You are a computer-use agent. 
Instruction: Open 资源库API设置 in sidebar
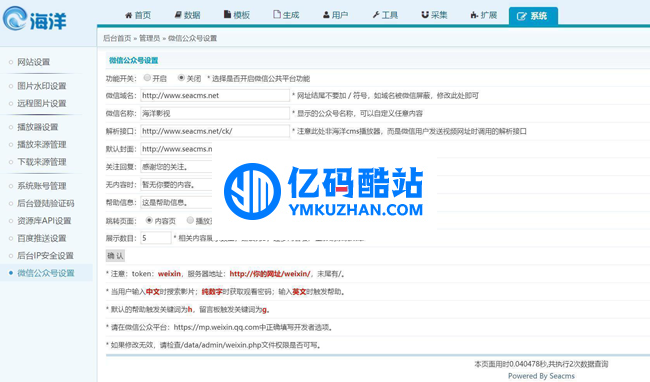[x=44, y=221]
